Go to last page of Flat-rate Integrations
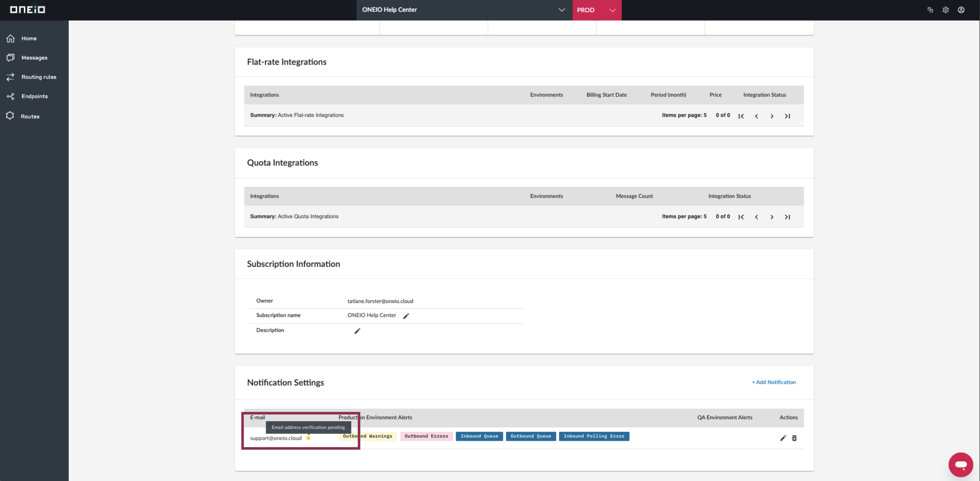 click(788, 116)
